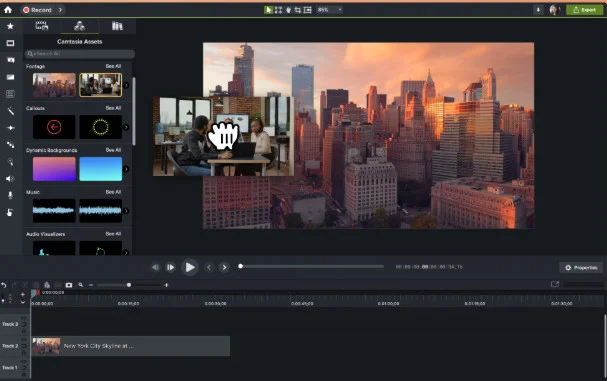Pick the blue gradient dynamic background
This screenshot has height=381, width=607.
tap(101, 169)
